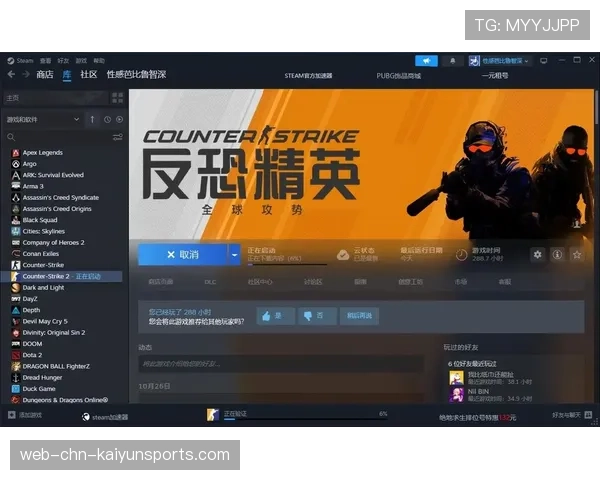The image size is (600, 480).
Task: Open the game info icon
Action: (x=557, y=255)
